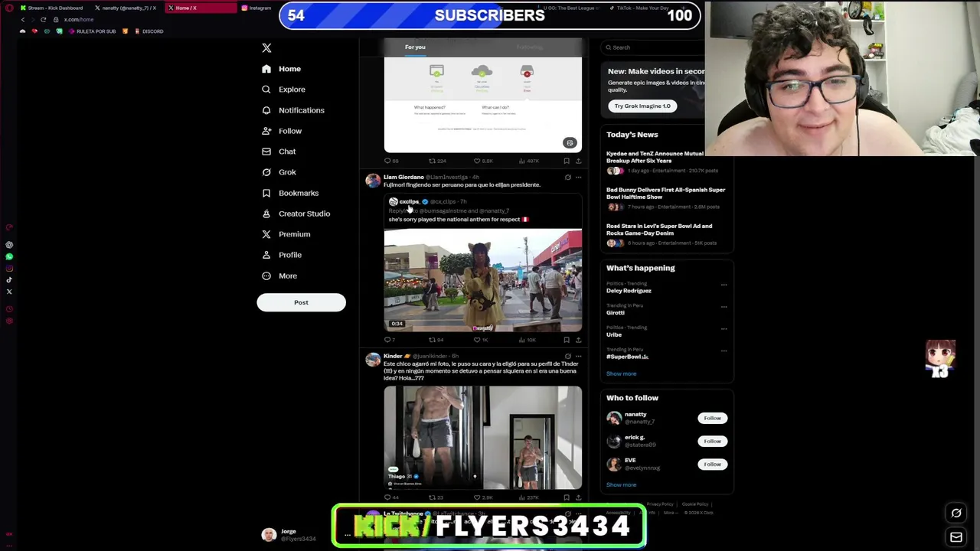The height and width of the screenshot is (551, 980).
Task: Go to Profile in the sidebar
Action: pos(282,255)
